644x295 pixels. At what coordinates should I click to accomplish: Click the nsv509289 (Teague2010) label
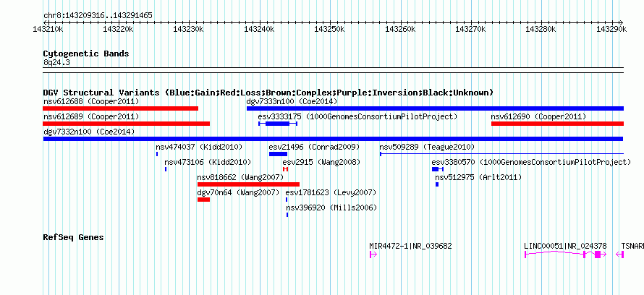pyautogui.click(x=427, y=147)
